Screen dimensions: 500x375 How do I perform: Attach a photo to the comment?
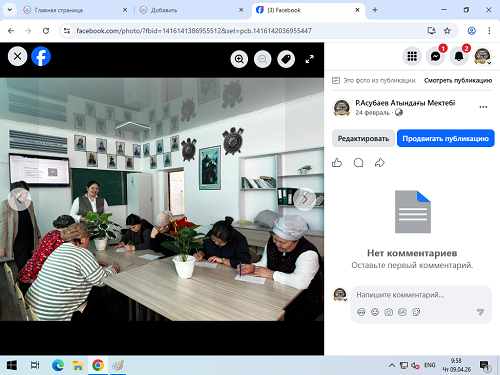point(389,312)
